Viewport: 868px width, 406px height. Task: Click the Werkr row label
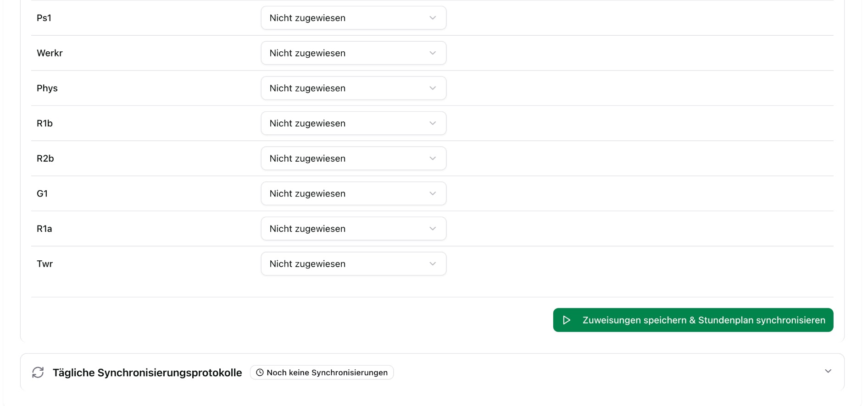50,53
